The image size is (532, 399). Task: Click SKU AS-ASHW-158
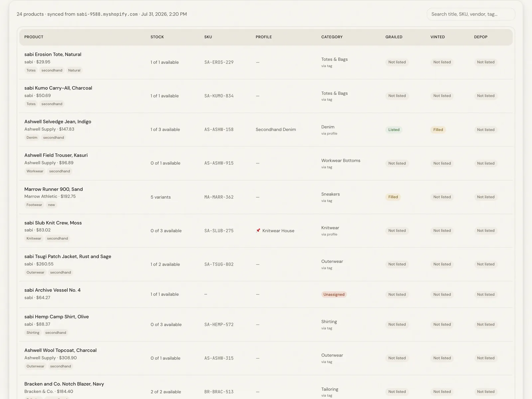219,129
